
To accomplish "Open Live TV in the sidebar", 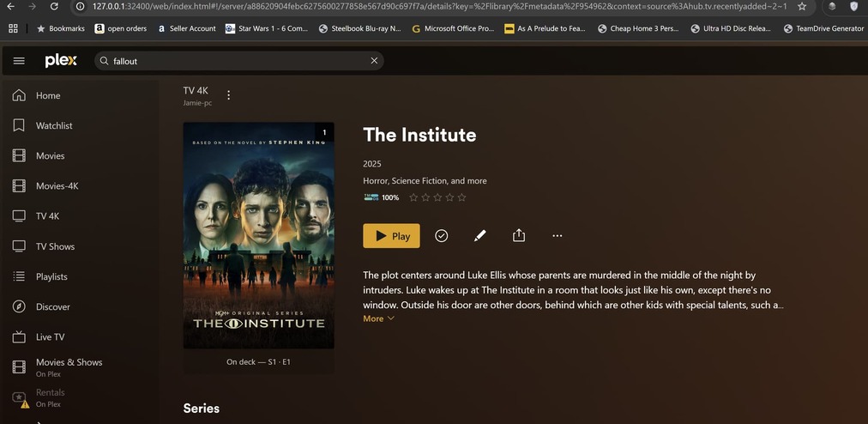I will pyautogui.click(x=51, y=337).
